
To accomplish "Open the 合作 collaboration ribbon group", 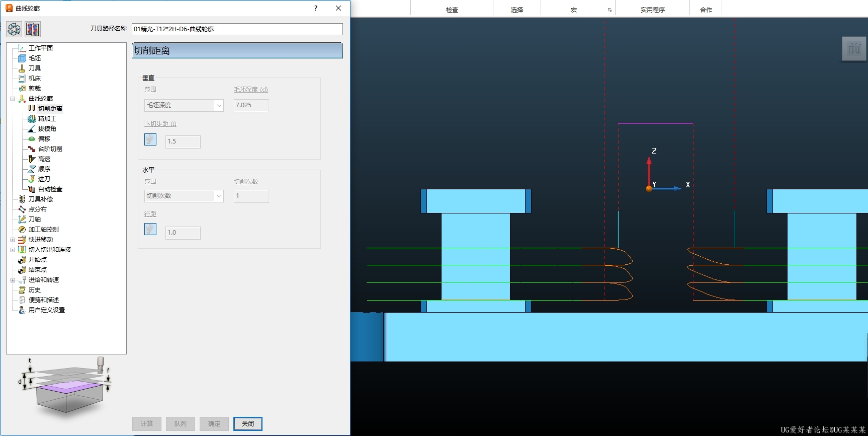I will [x=706, y=10].
